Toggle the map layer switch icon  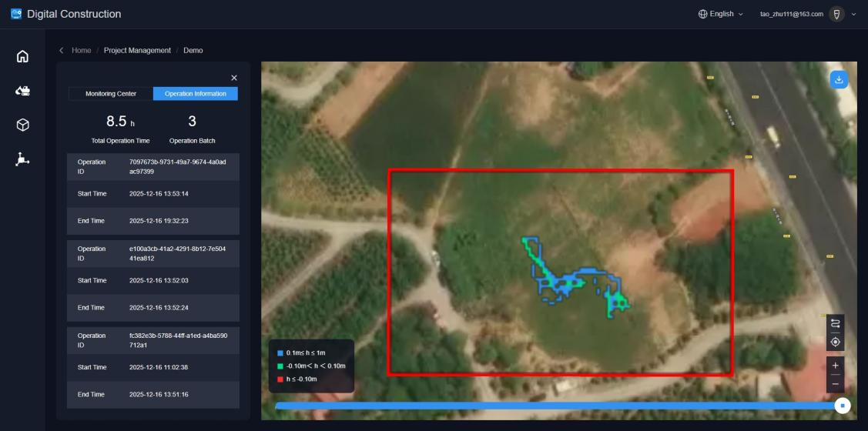[x=836, y=324]
